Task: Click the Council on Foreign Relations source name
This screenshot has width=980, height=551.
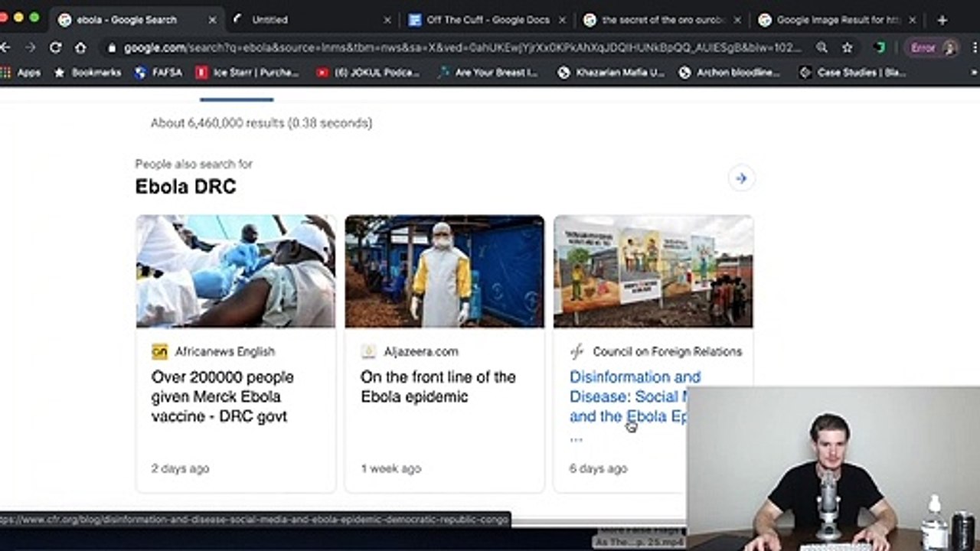Action: pos(667,352)
